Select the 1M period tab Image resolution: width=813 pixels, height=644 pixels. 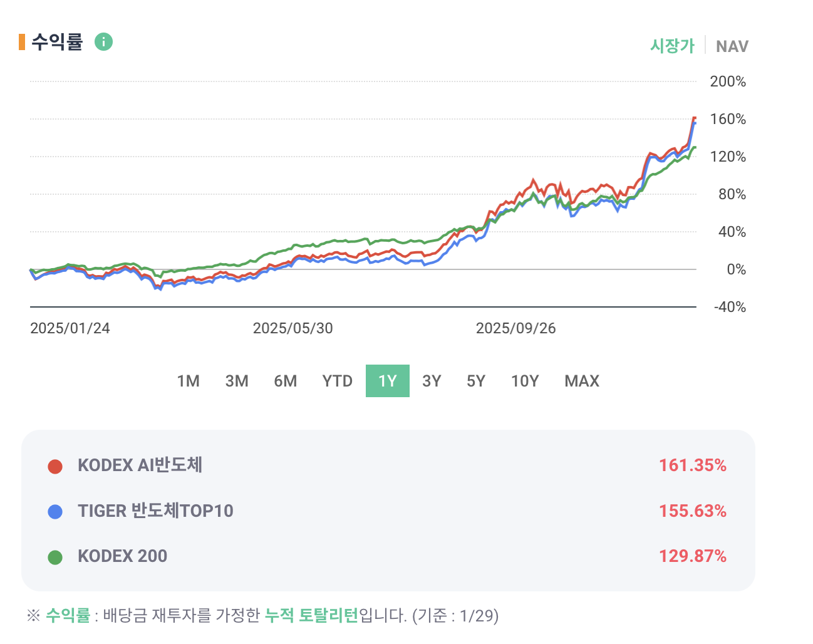[188, 381]
